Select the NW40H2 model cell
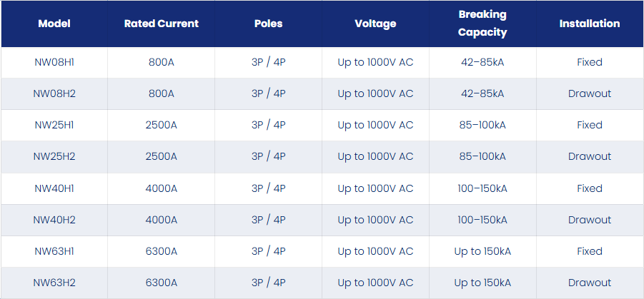The width and height of the screenshot is (644, 299). click(54, 220)
